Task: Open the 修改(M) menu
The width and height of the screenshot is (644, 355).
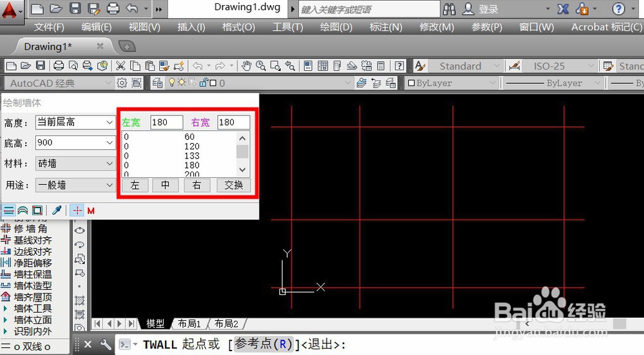Action: click(436, 27)
